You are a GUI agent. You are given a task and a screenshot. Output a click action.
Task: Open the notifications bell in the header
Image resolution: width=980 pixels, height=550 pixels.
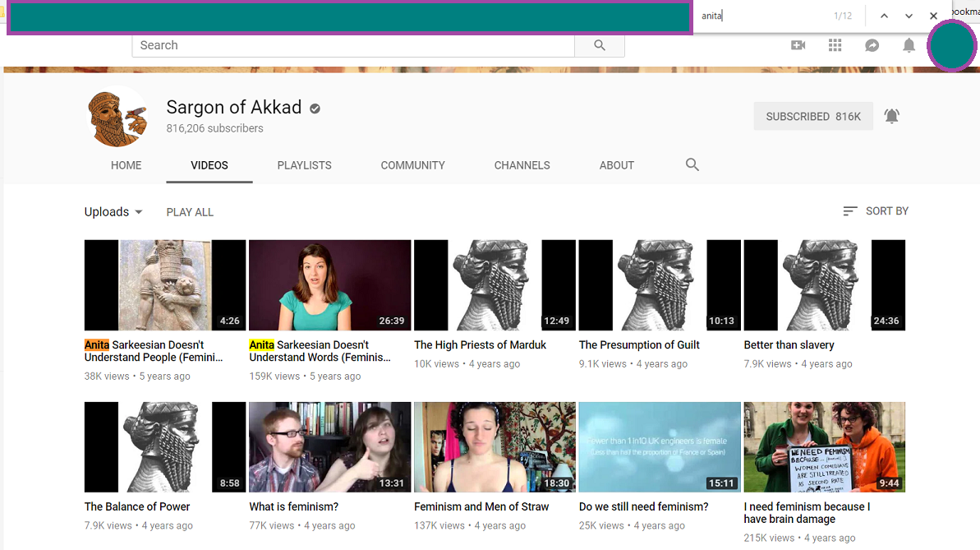(909, 45)
